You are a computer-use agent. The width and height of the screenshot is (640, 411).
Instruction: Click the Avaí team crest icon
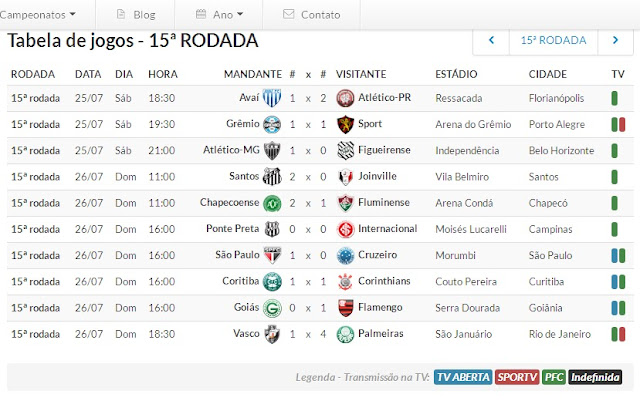tap(272, 98)
